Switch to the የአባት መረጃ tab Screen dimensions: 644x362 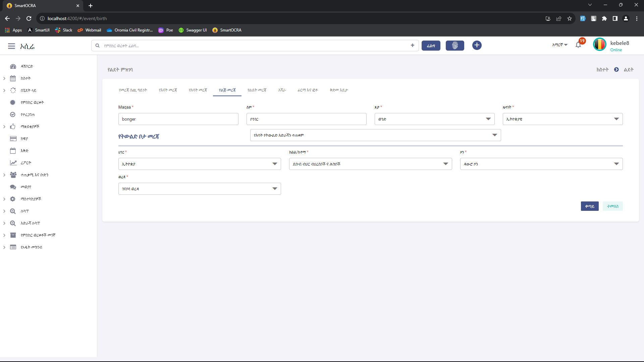pyautogui.click(x=198, y=90)
